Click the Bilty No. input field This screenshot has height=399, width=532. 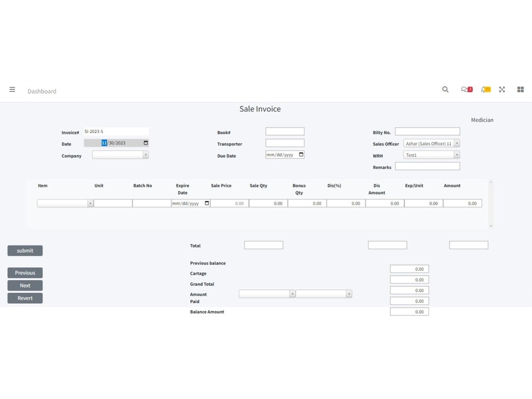tap(428, 131)
